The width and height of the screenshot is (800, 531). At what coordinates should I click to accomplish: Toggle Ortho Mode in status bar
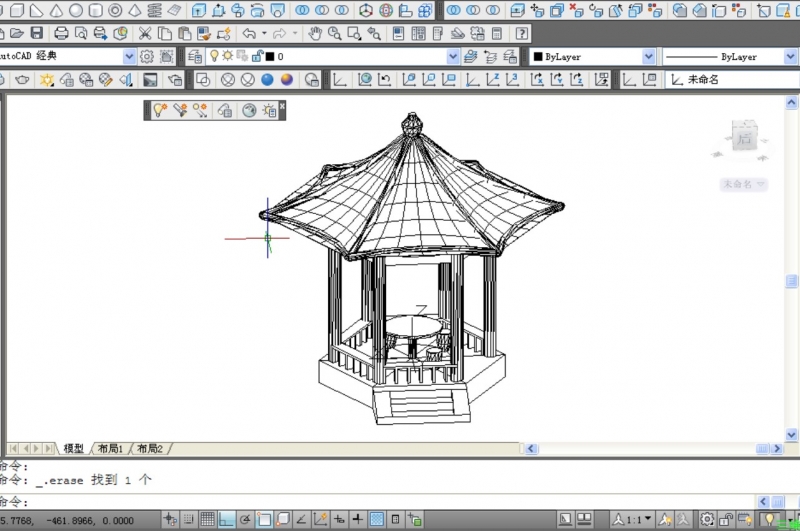tap(227, 520)
